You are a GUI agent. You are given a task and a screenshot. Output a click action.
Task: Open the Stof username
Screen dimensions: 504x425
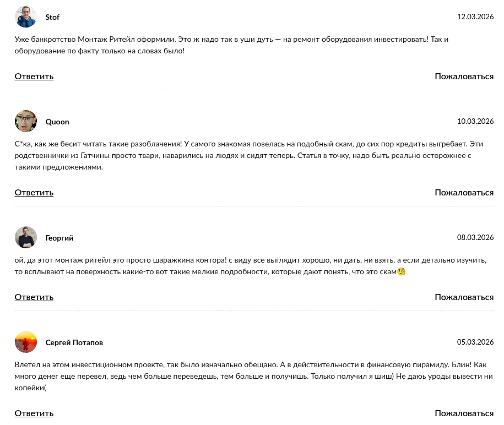(x=52, y=17)
